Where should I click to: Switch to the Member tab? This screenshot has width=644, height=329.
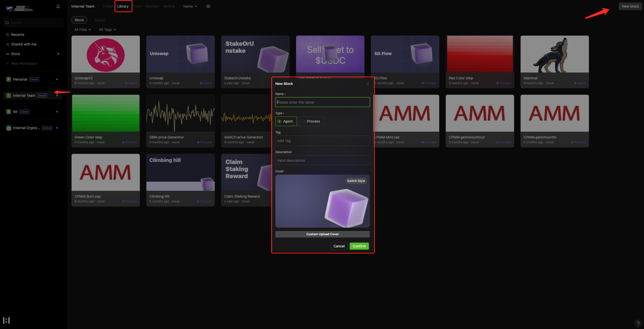pyautogui.click(x=152, y=7)
